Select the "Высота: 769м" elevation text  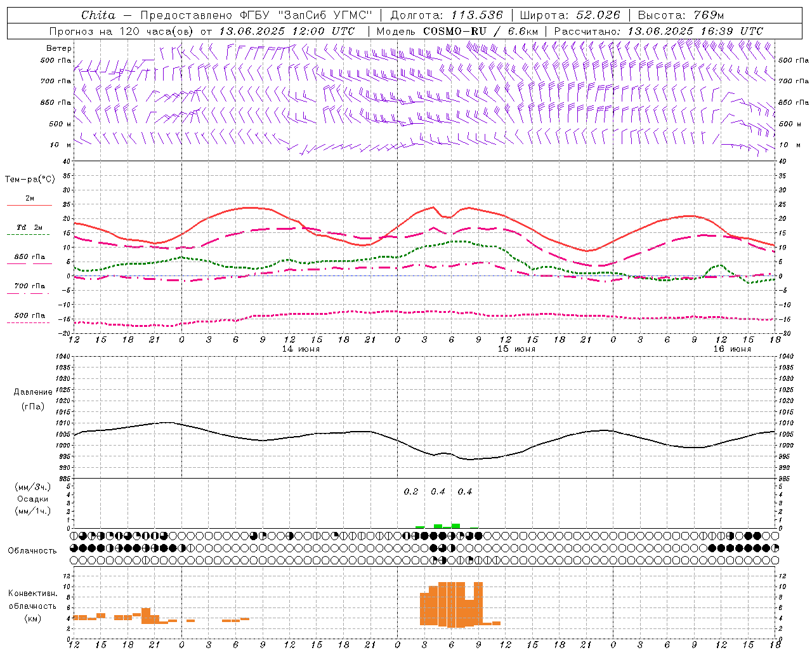click(x=681, y=15)
